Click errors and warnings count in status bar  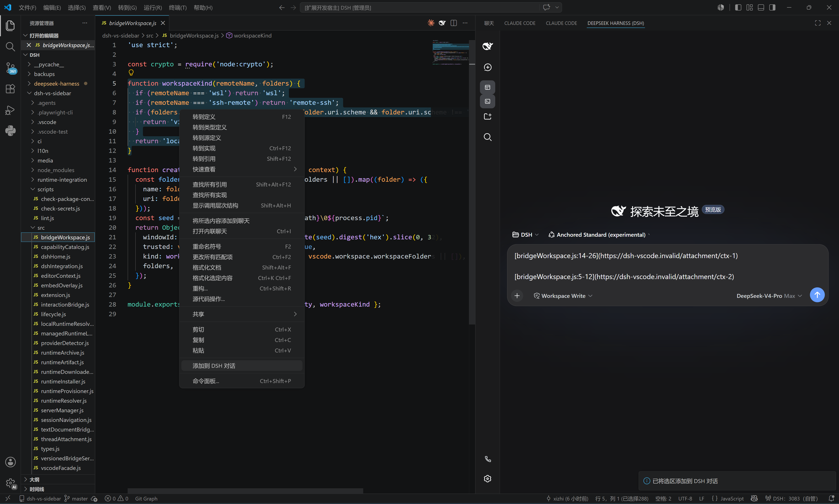[116, 499]
